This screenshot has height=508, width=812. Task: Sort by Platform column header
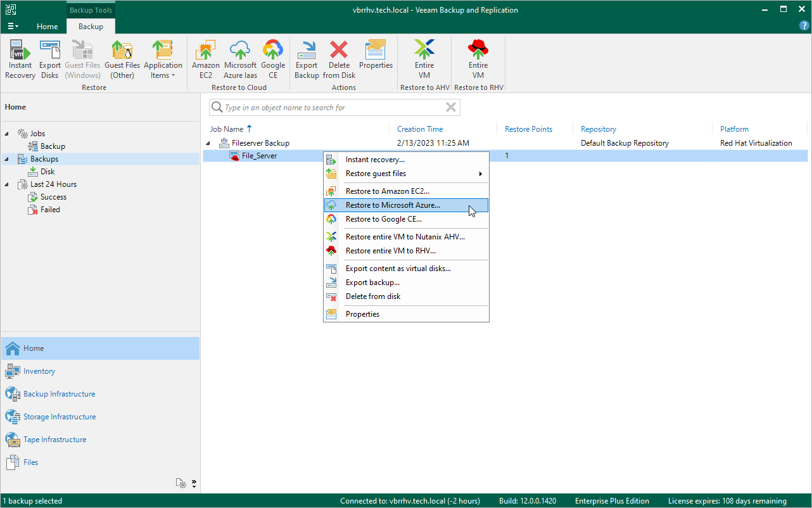coord(734,129)
